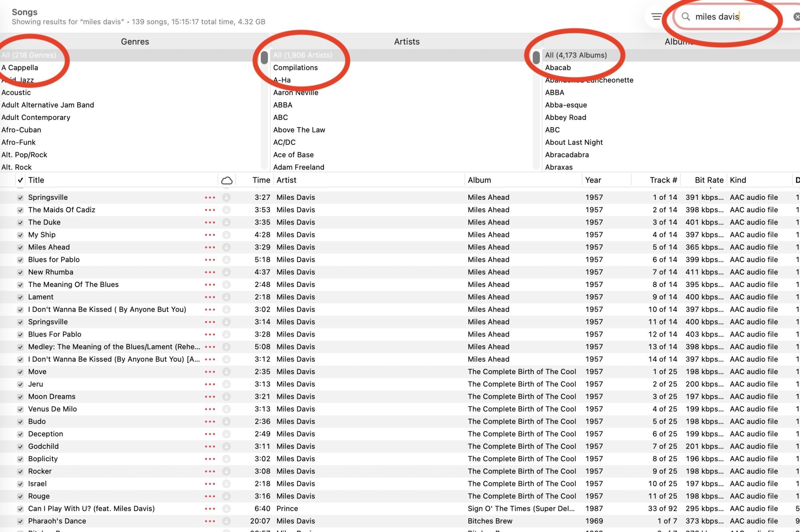Select All (4,173 Albums) entry
The width and height of the screenshot is (800, 532).
point(576,55)
